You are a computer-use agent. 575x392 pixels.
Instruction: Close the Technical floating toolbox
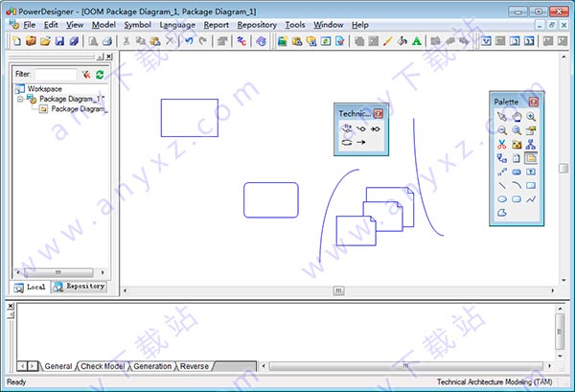coord(379,113)
